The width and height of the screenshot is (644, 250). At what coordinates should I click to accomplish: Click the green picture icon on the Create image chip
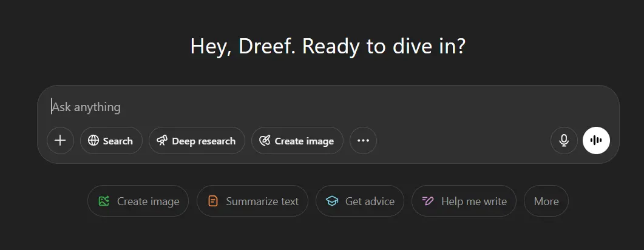coord(104,201)
